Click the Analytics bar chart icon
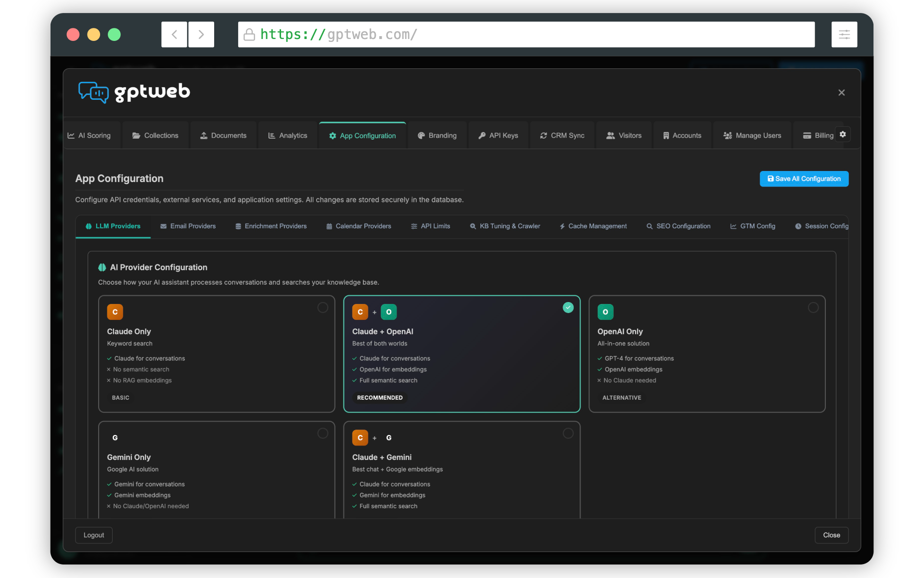 point(272,136)
